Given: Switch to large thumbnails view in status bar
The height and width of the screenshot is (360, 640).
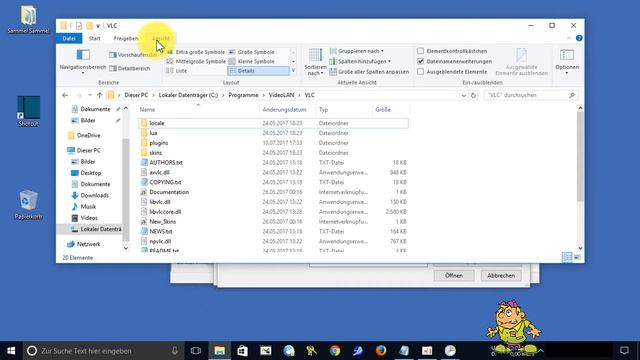Looking at the screenshot, I should [x=577, y=257].
